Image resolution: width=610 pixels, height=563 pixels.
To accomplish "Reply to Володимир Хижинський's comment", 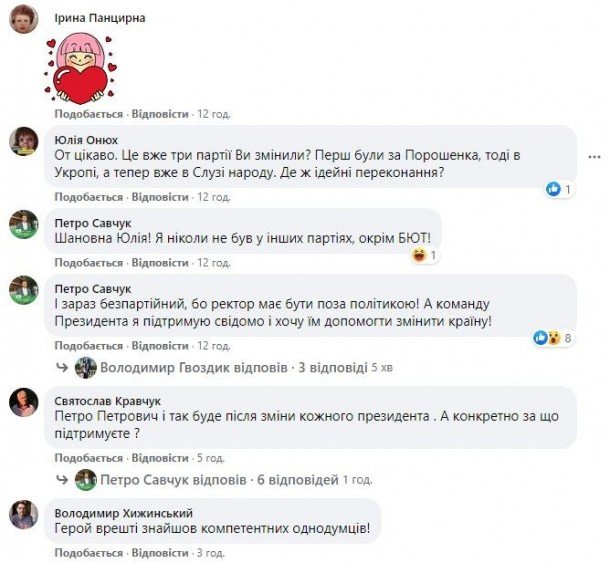I will coord(160,552).
